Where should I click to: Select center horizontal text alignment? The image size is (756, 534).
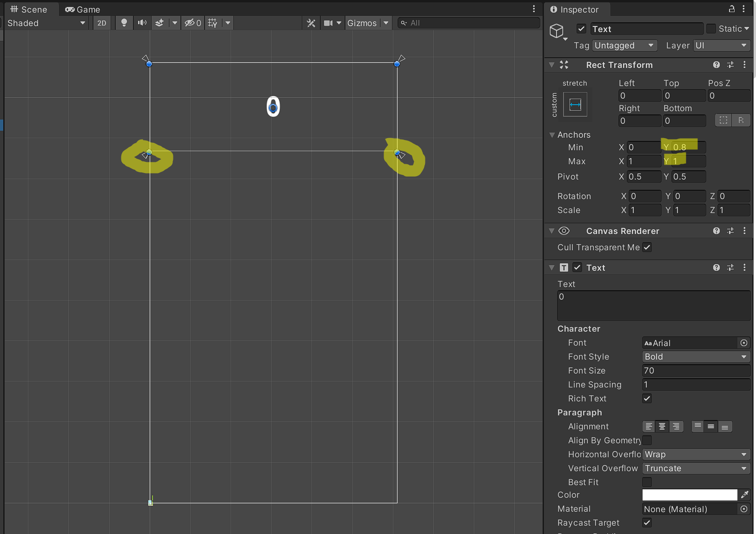pyautogui.click(x=662, y=427)
